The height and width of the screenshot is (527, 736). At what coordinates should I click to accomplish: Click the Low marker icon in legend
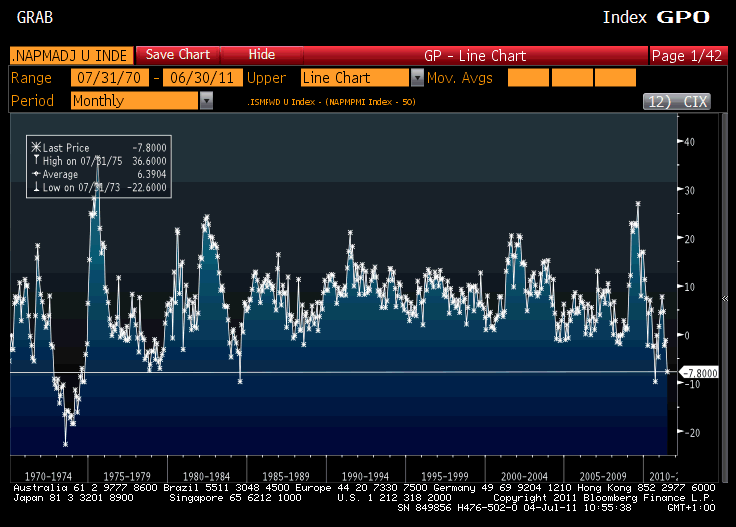point(35,186)
